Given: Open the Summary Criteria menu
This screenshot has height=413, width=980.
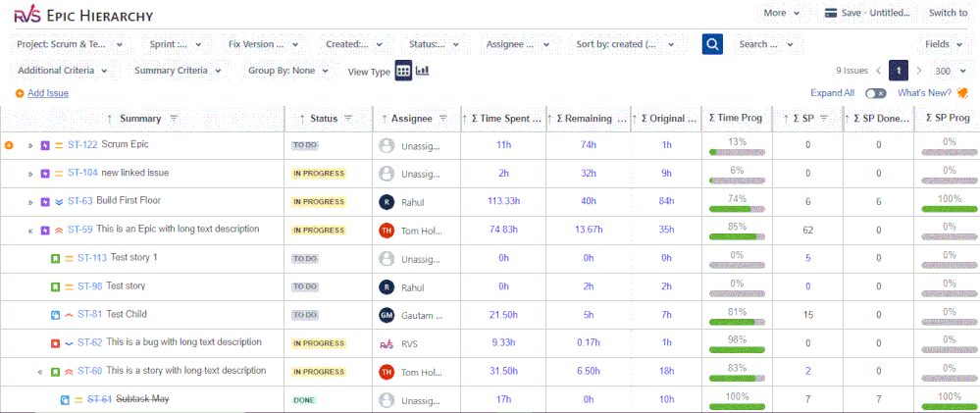Looking at the screenshot, I should [179, 71].
